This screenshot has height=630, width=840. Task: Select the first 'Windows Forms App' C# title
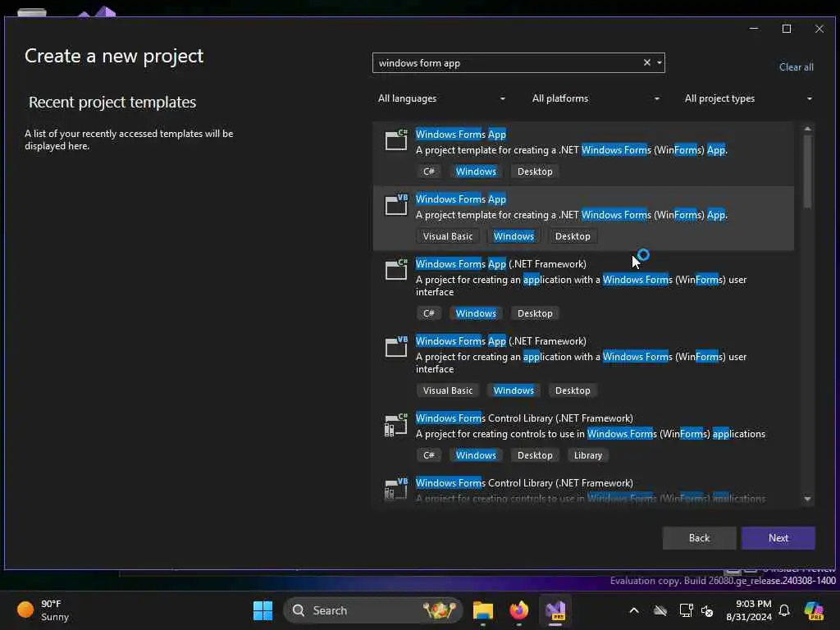[x=461, y=135]
